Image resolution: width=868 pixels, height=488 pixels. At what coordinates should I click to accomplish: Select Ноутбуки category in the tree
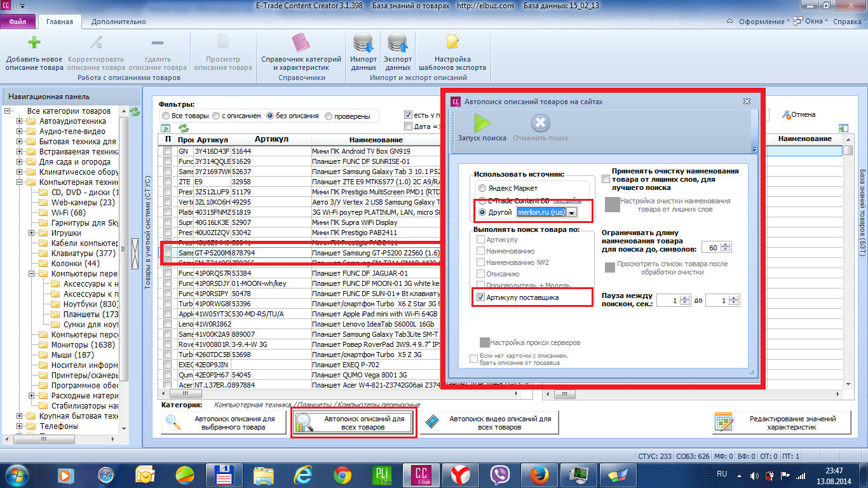coord(91,304)
